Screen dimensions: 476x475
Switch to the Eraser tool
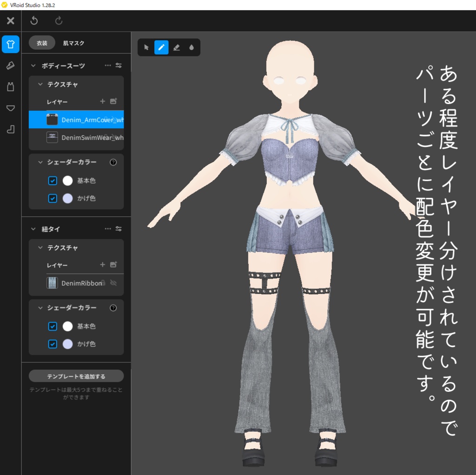click(177, 47)
